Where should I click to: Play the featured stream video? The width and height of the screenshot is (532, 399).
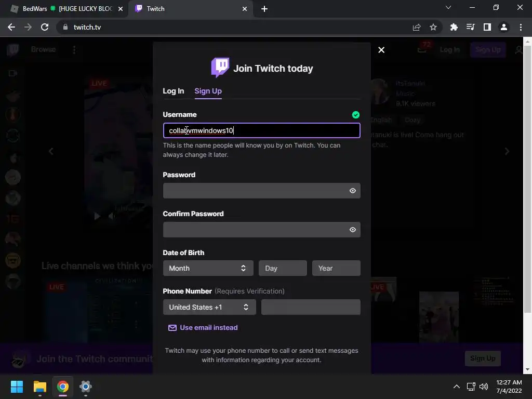(97, 216)
